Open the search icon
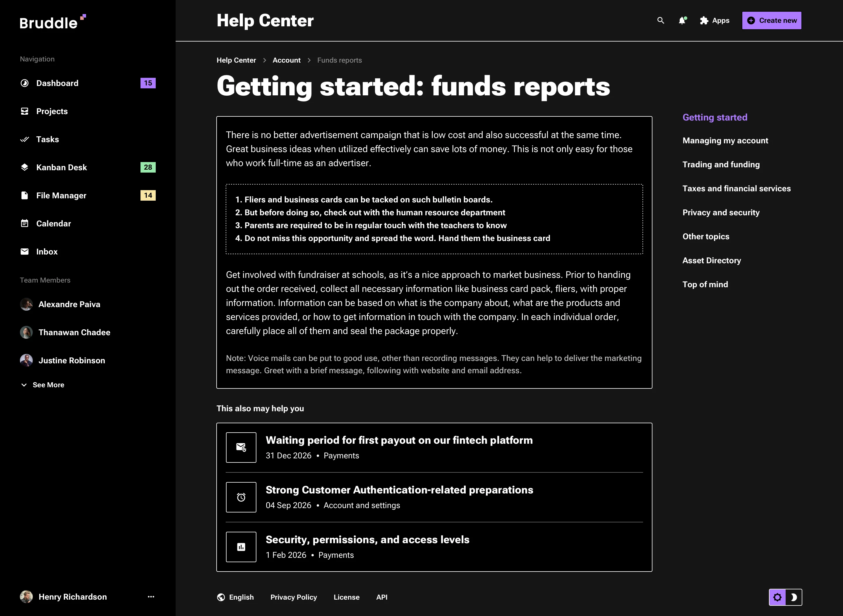 (661, 20)
